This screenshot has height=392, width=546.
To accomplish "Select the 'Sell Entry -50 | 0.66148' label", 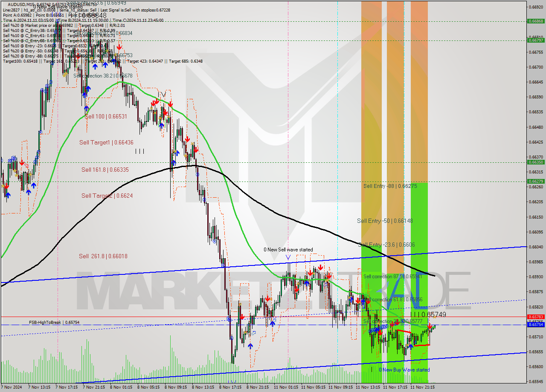I will pyautogui.click(x=385, y=221).
